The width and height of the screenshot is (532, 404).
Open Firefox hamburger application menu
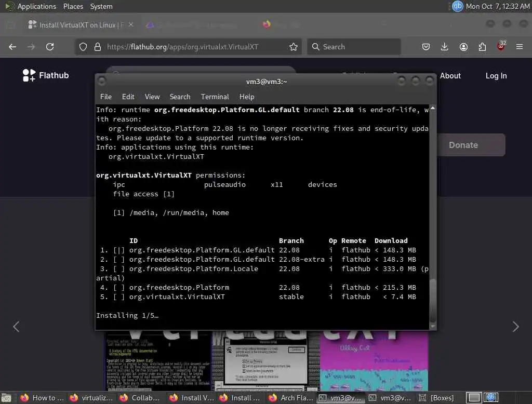click(x=520, y=47)
